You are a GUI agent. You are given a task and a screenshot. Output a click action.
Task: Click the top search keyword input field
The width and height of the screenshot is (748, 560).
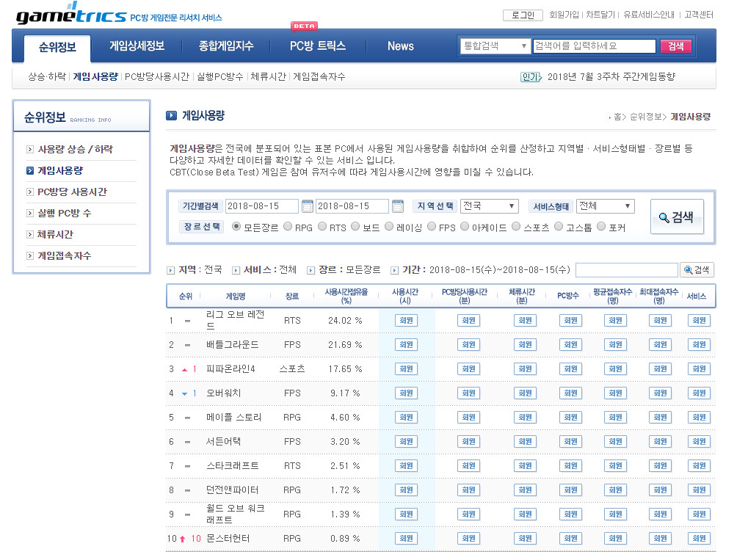pos(594,46)
